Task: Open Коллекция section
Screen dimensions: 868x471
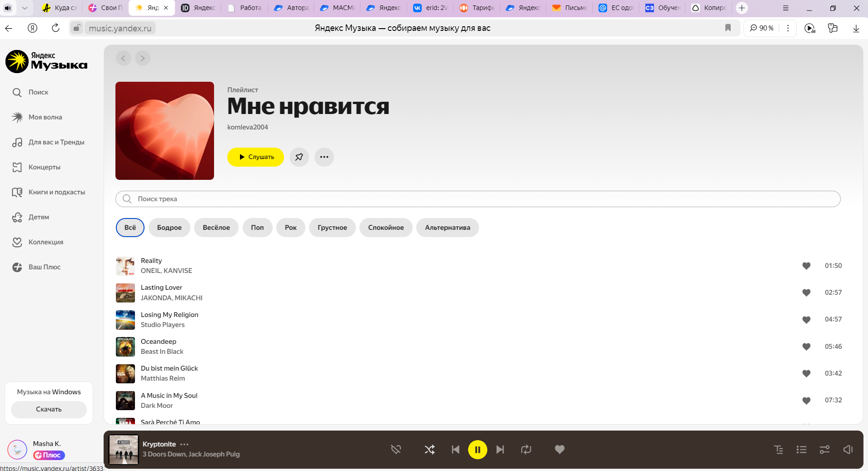Action: click(38, 242)
